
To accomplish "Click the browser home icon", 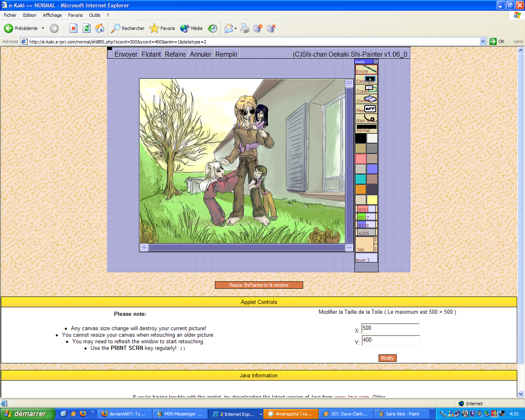I will coord(100,28).
